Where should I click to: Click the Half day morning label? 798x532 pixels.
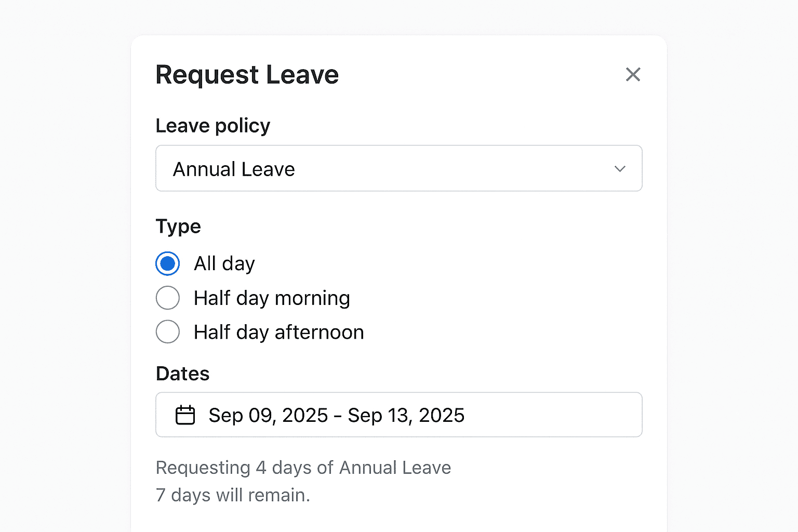pos(271,298)
